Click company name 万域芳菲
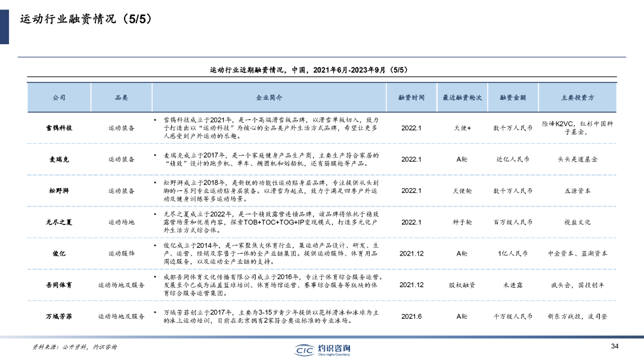Image resolution: width=644 pixels, height=363 pixels. (x=59, y=316)
